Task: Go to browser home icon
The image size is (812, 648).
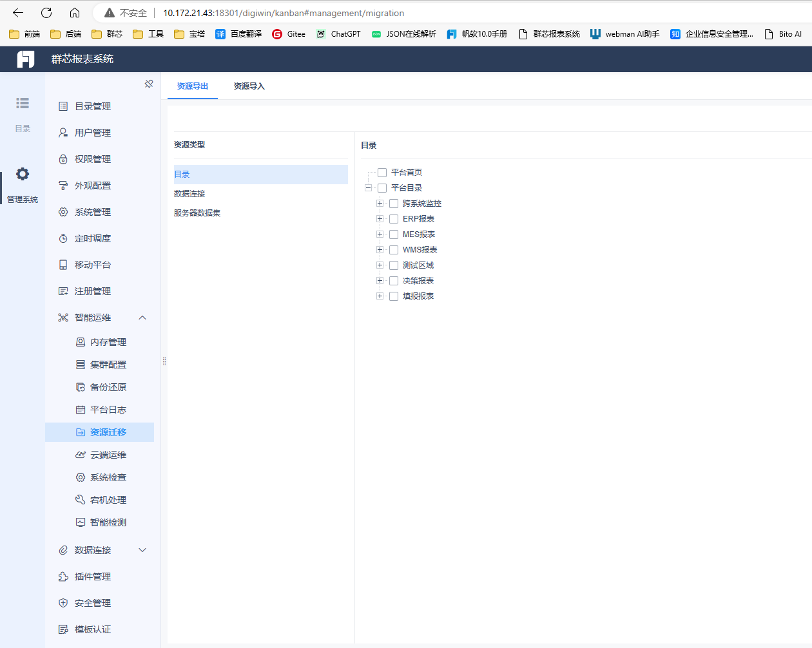Action: 75,13
